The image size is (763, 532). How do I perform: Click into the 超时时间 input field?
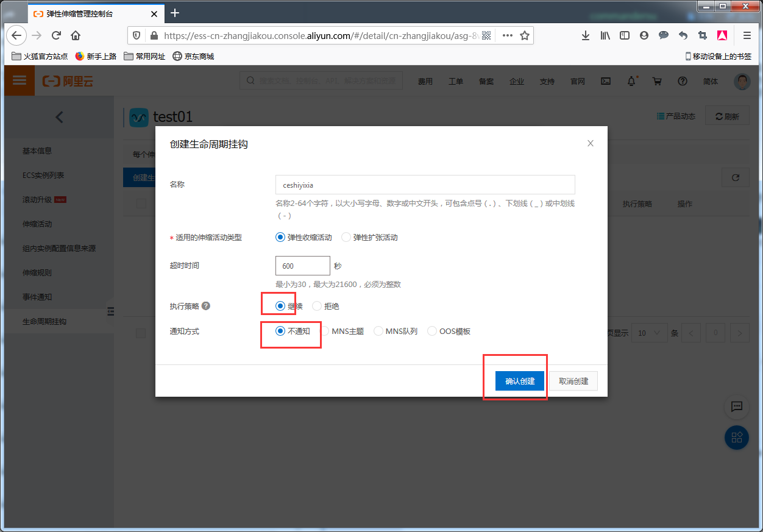302,266
